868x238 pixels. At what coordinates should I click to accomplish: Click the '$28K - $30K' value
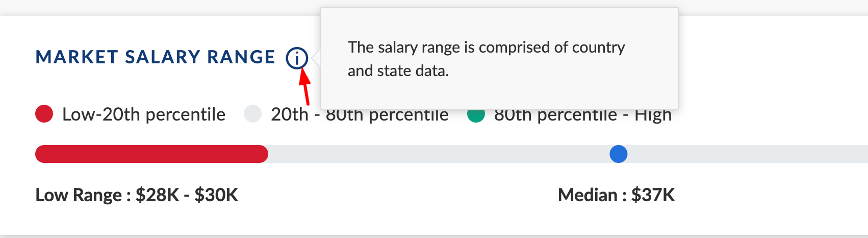click(x=187, y=195)
